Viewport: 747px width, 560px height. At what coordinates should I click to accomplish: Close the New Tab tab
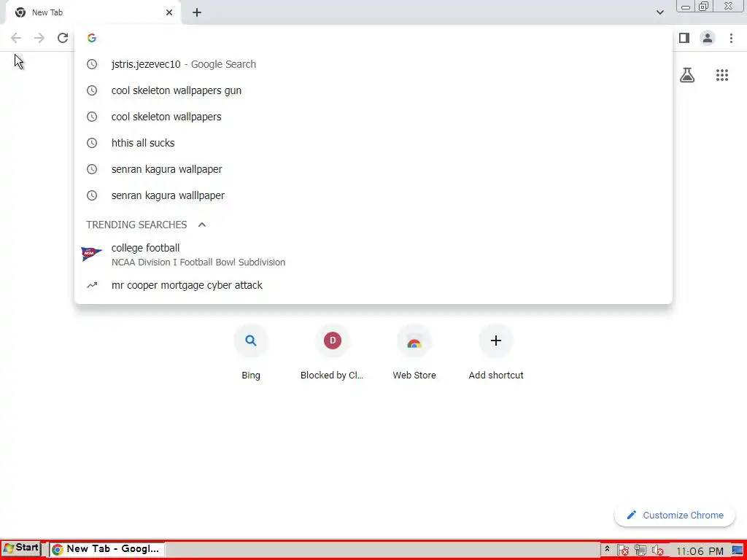[169, 12]
